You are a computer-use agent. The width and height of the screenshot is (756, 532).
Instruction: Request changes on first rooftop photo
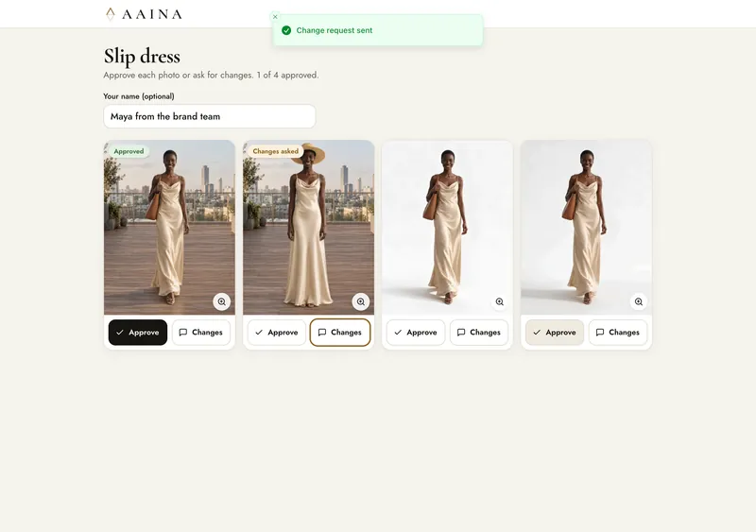[201, 333]
